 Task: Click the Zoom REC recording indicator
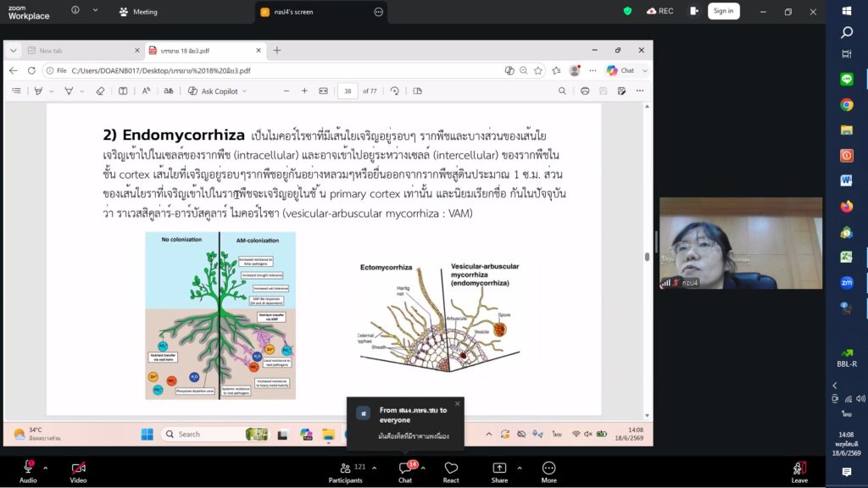click(659, 11)
